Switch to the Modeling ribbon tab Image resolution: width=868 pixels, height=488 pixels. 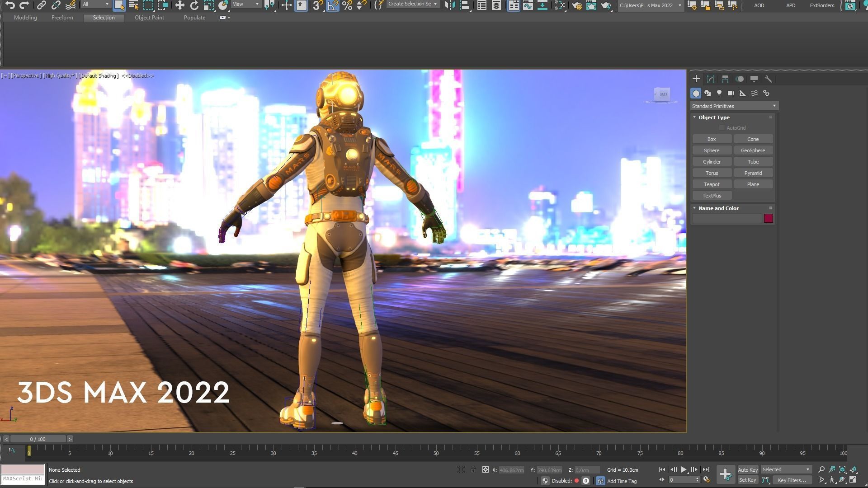tap(25, 18)
